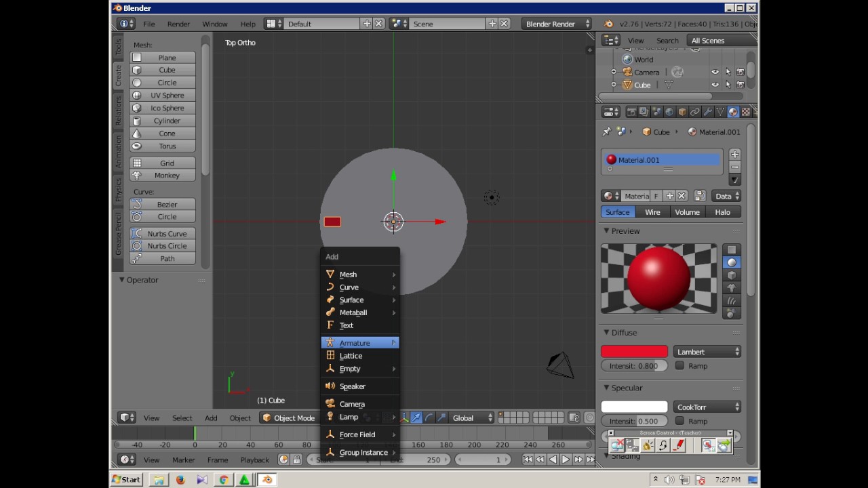
Task: Open the File menu
Action: [149, 24]
